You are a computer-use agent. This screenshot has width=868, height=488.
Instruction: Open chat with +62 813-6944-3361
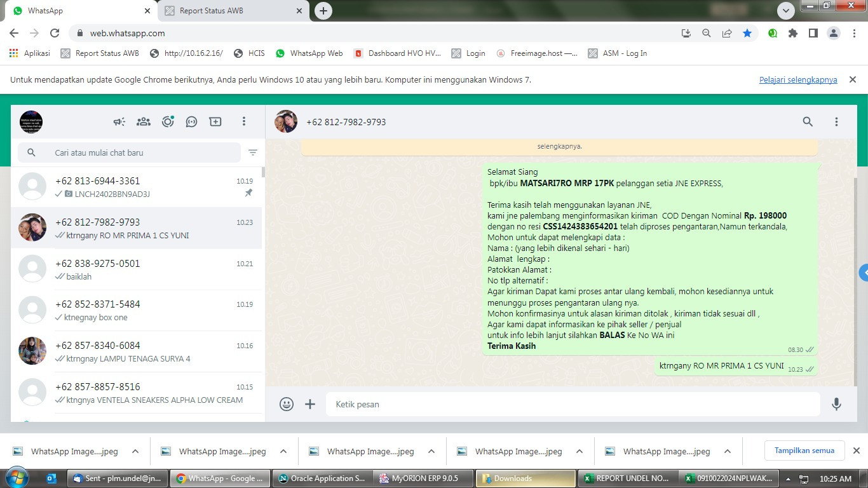(136, 187)
